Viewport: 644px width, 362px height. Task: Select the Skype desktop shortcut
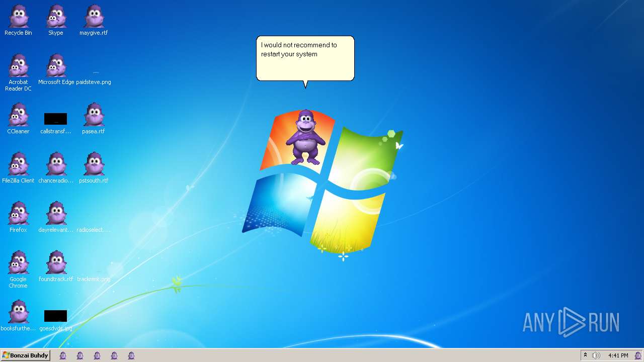click(x=56, y=21)
